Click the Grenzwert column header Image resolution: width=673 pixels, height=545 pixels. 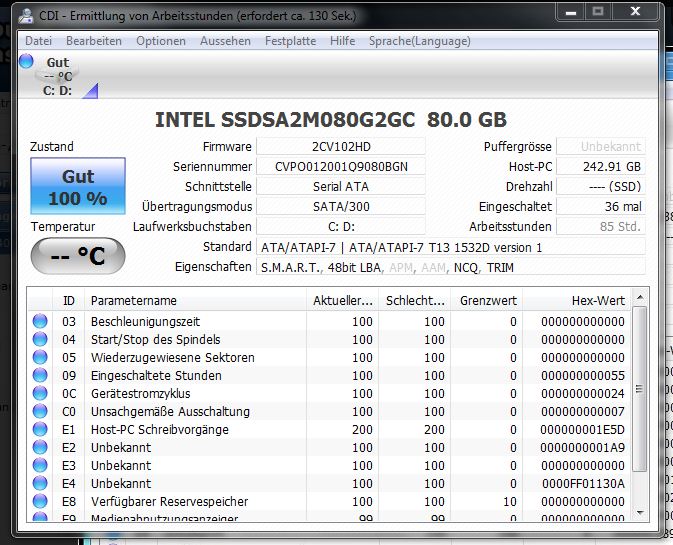pyautogui.click(x=487, y=300)
